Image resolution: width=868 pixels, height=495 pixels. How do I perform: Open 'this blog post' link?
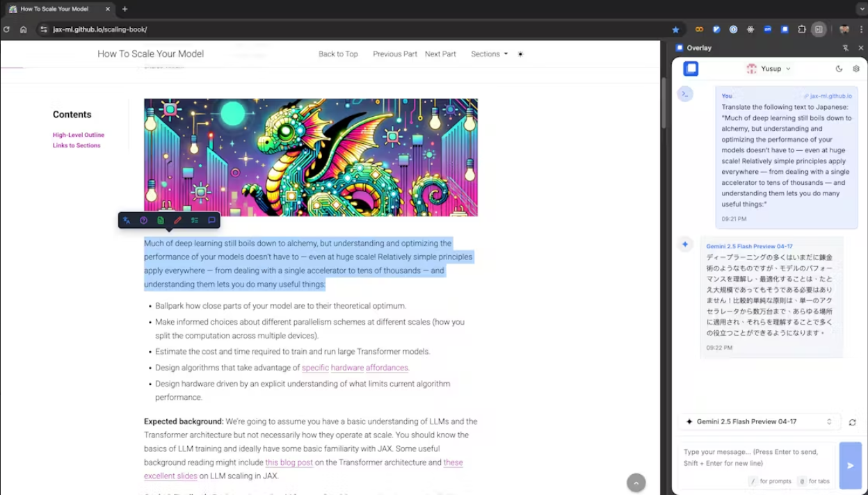(289, 462)
